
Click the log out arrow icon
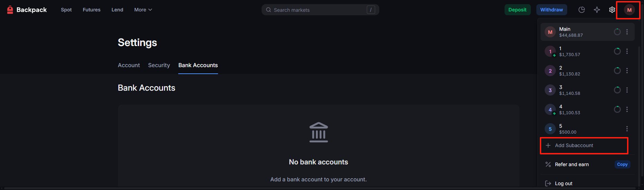(548, 183)
